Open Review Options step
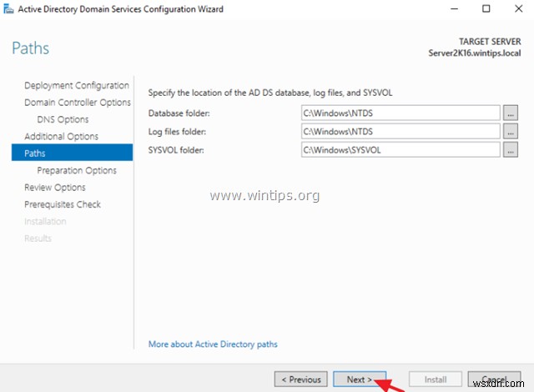The image size is (534, 392). click(x=55, y=188)
